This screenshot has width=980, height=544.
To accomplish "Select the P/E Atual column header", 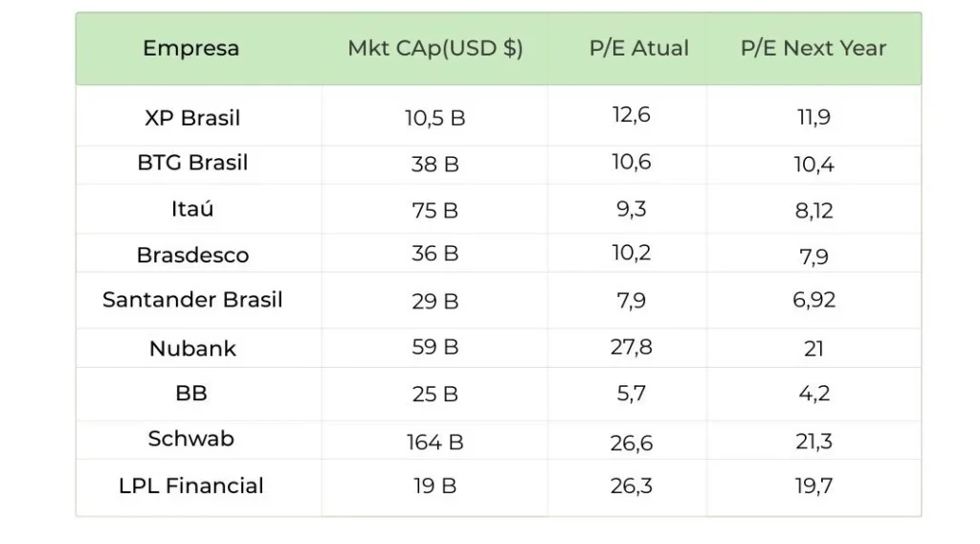I will [x=638, y=48].
